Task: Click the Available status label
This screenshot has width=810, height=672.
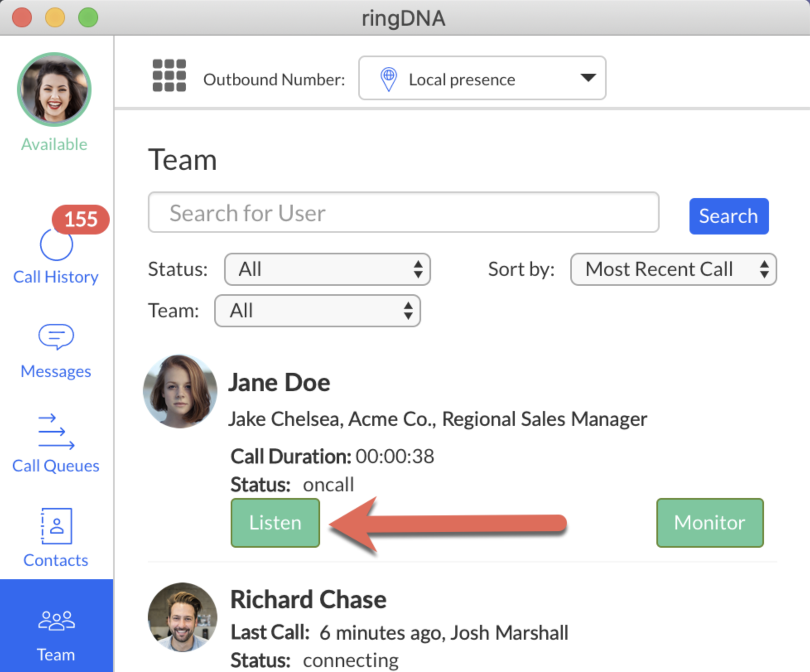Action: [x=54, y=144]
